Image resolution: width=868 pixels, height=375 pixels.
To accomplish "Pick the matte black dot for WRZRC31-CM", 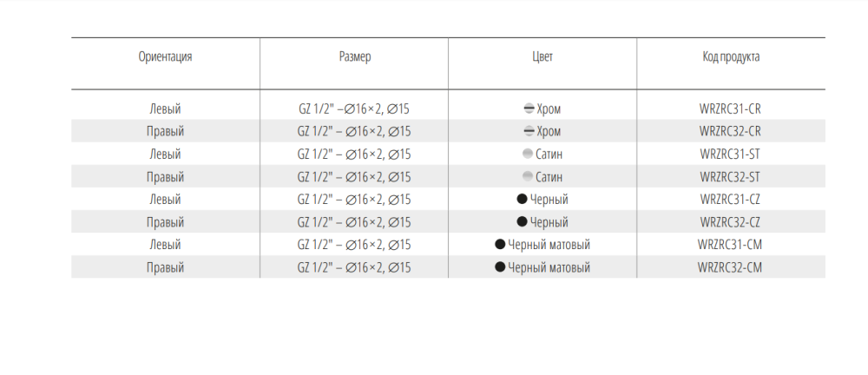I will [500, 245].
